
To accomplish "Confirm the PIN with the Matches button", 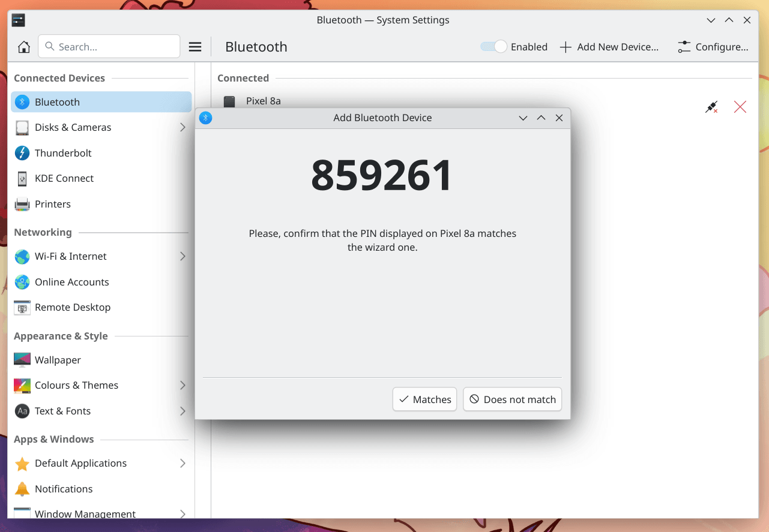I will pos(424,399).
